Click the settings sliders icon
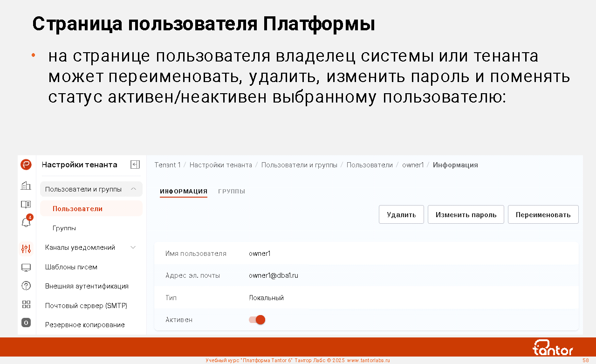The width and height of the screenshot is (596, 364). coord(26,248)
